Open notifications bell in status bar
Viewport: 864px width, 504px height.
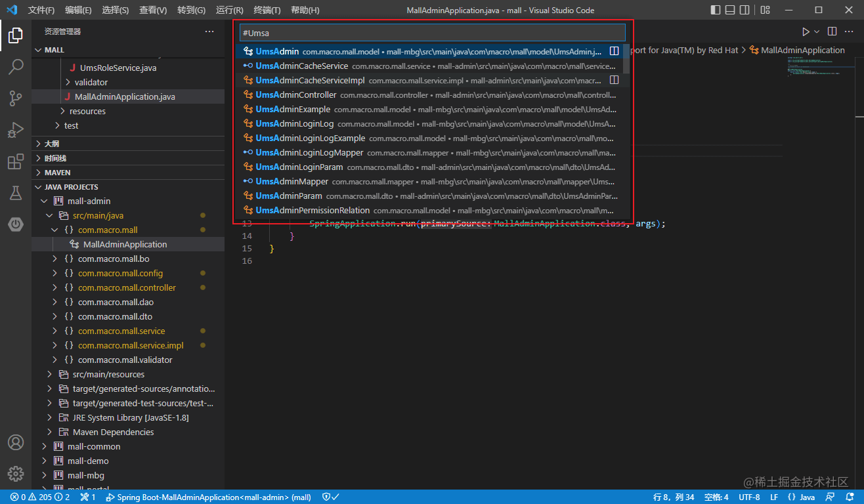(x=849, y=497)
